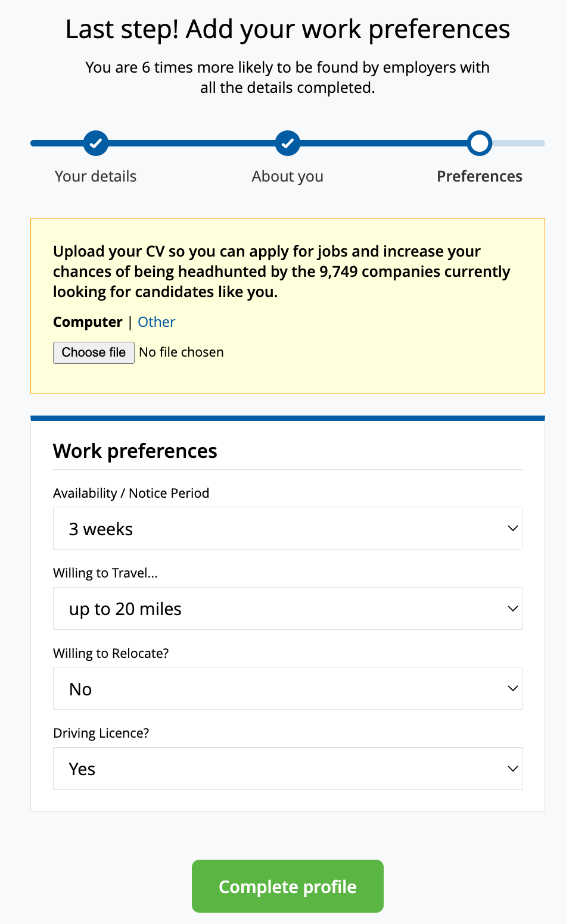Expand the Willing to Relocate dropdown
Viewport: 566px width, 924px height.
[287, 688]
